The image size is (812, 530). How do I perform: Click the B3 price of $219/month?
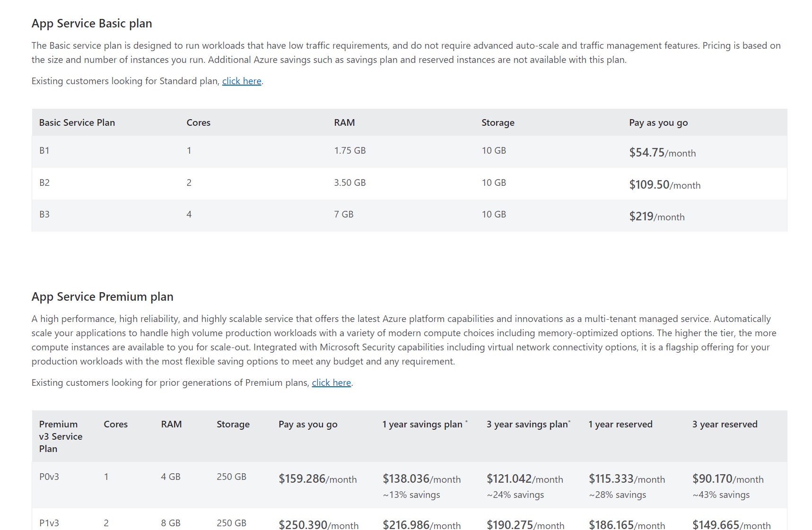click(x=656, y=216)
